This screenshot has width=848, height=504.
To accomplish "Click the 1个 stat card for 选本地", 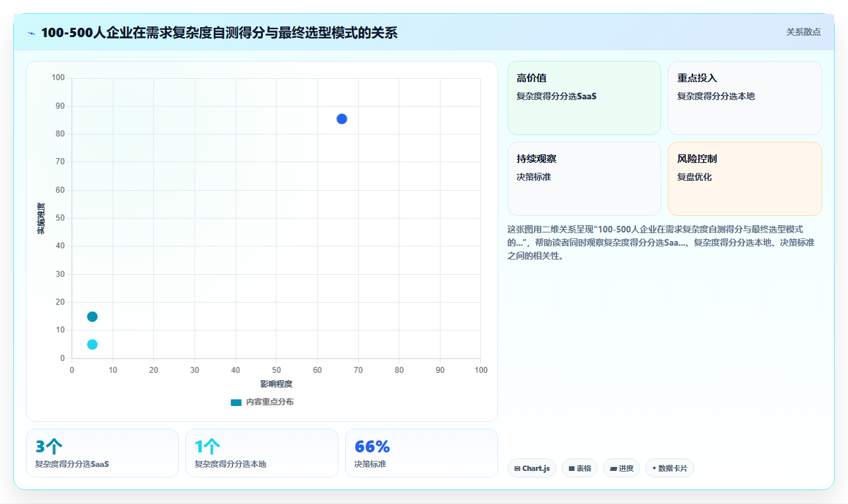I will (262, 453).
